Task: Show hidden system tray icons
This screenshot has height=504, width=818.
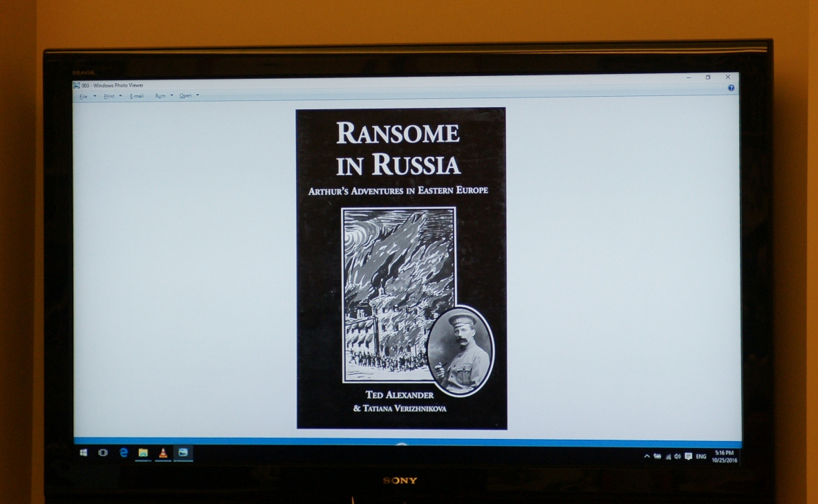Action: [x=647, y=456]
